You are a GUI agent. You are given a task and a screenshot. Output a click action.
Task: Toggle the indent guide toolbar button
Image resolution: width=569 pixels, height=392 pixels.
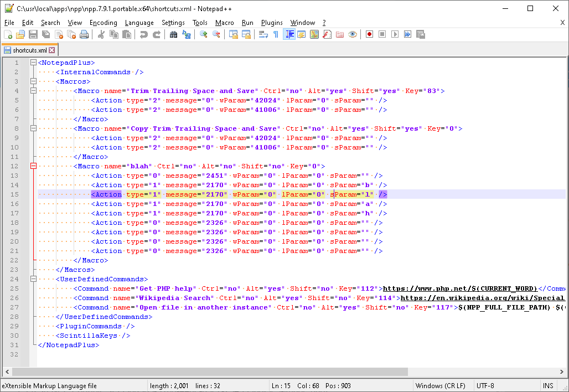click(x=289, y=34)
